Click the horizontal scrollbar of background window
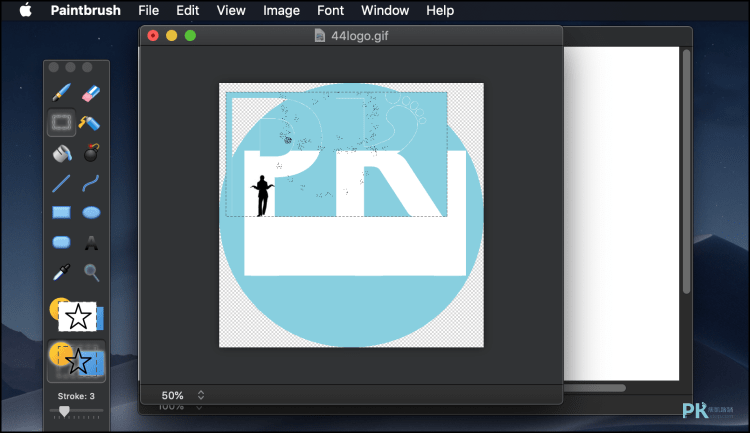 (x=595, y=388)
